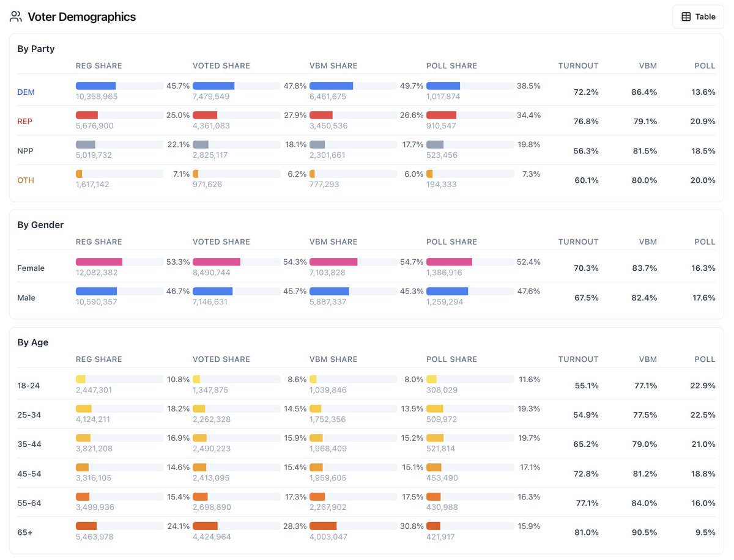Click the NPP party label
The image size is (734, 560).
tap(25, 150)
